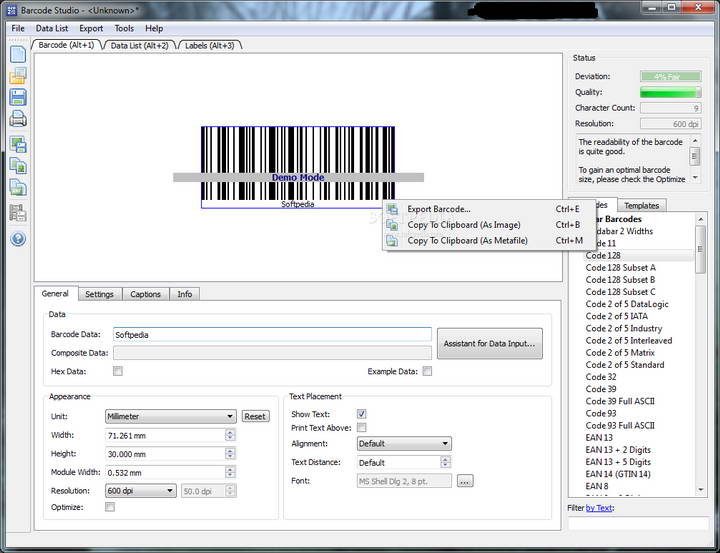The width and height of the screenshot is (720, 553).
Task: Click the filter text input box
Action: [x=638, y=523]
